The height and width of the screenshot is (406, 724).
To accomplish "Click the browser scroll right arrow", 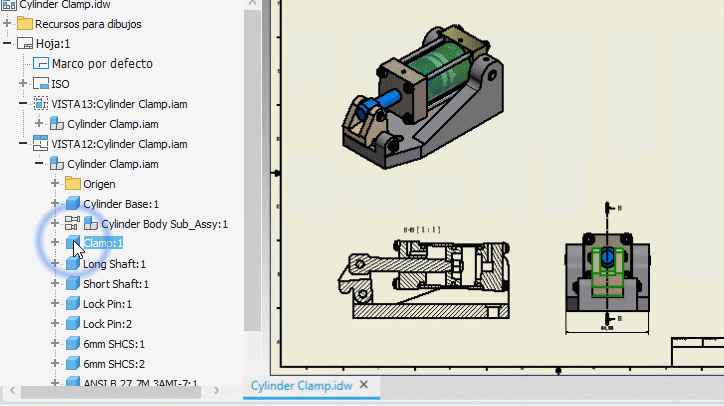I will click(x=217, y=391).
